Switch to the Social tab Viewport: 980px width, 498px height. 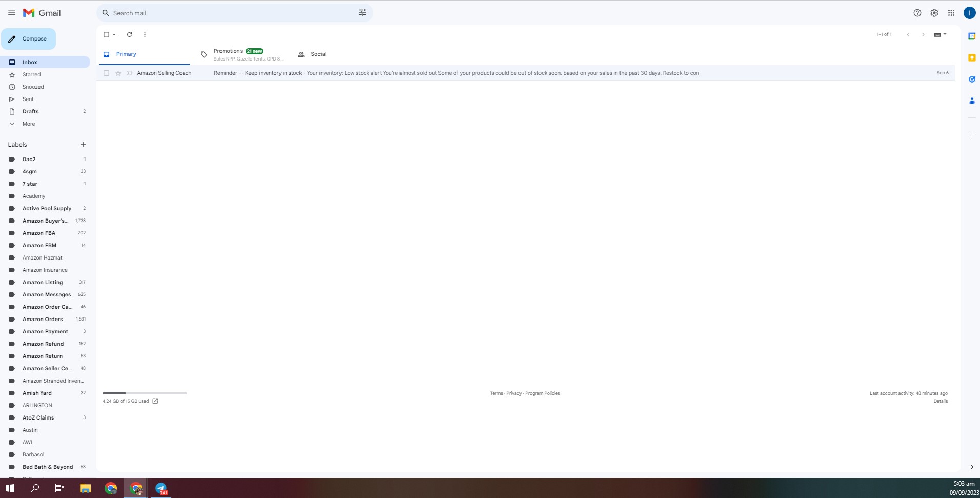pos(338,54)
